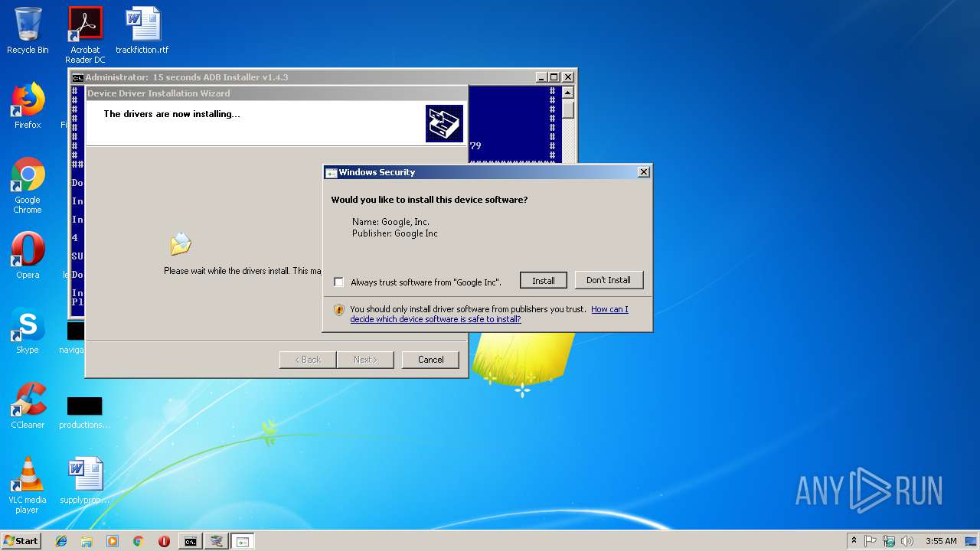
Task: Switch to Windows Security taskbar item
Action: pyautogui.click(x=243, y=541)
